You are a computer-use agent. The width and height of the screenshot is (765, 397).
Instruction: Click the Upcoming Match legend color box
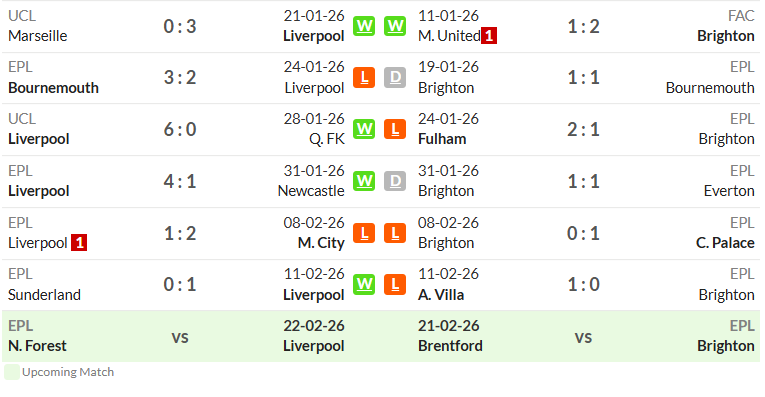12,372
